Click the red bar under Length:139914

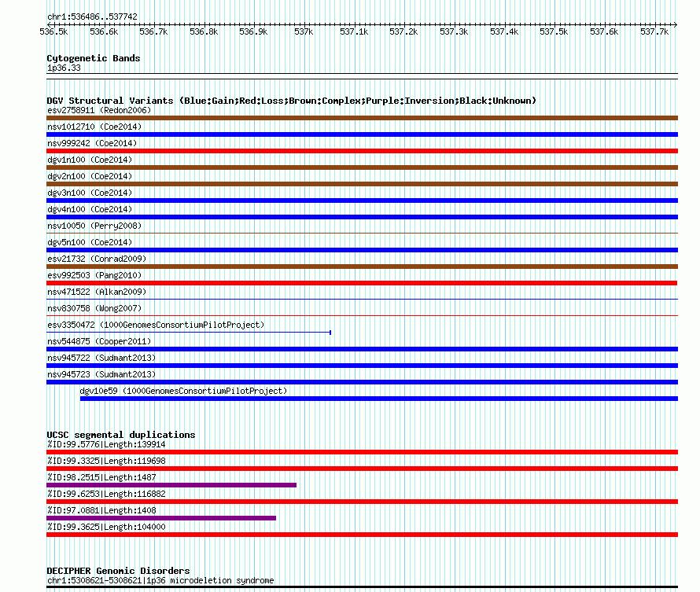(x=362, y=452)
